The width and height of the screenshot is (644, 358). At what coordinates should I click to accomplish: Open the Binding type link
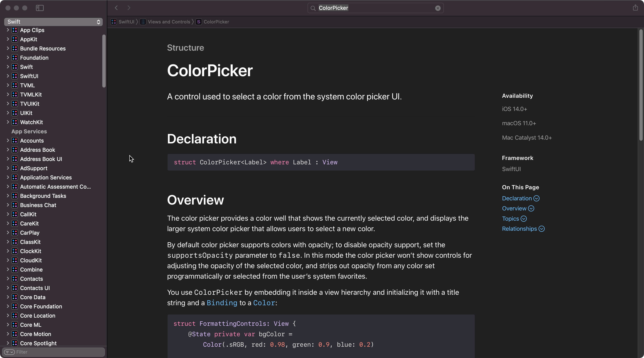coord(222,303)
